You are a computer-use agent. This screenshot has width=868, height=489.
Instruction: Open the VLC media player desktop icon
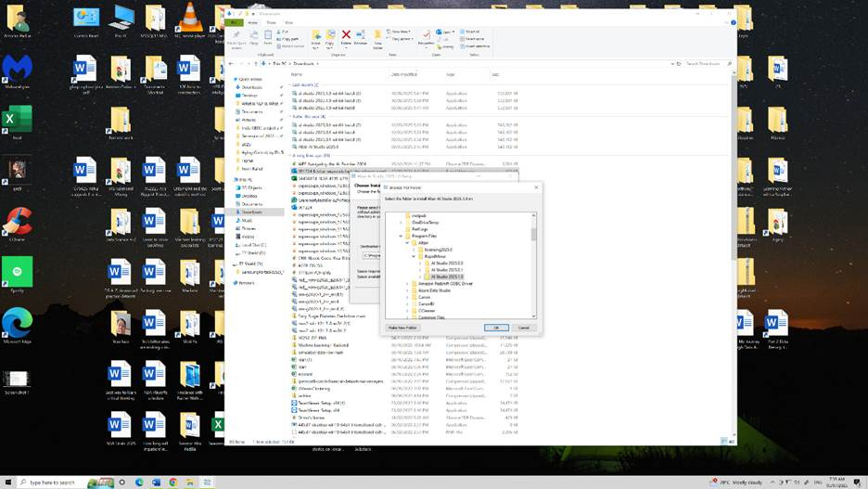tap(189, 20)
